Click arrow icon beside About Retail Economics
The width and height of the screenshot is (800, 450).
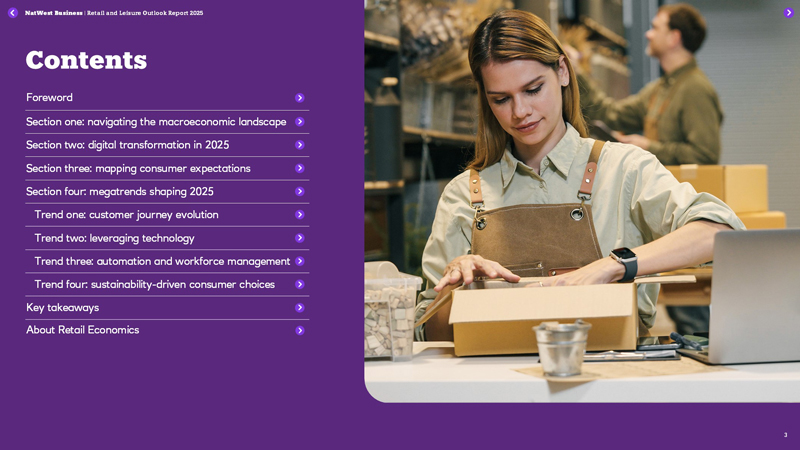300,331
